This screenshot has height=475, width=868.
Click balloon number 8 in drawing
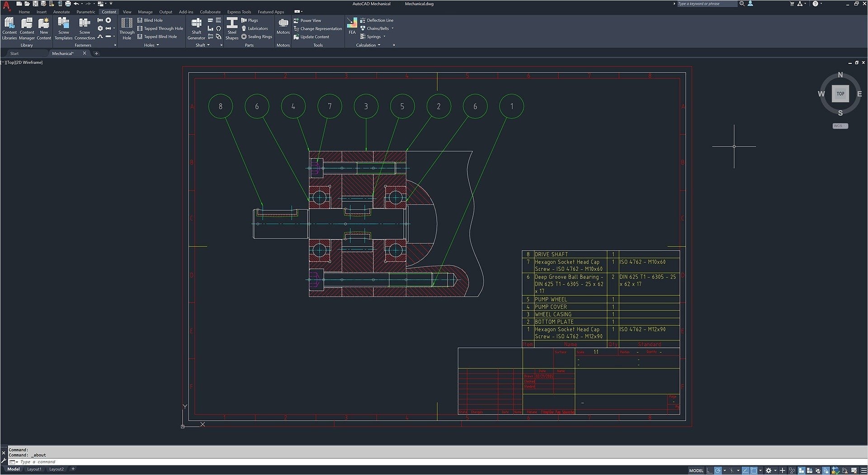click(221, 106)
